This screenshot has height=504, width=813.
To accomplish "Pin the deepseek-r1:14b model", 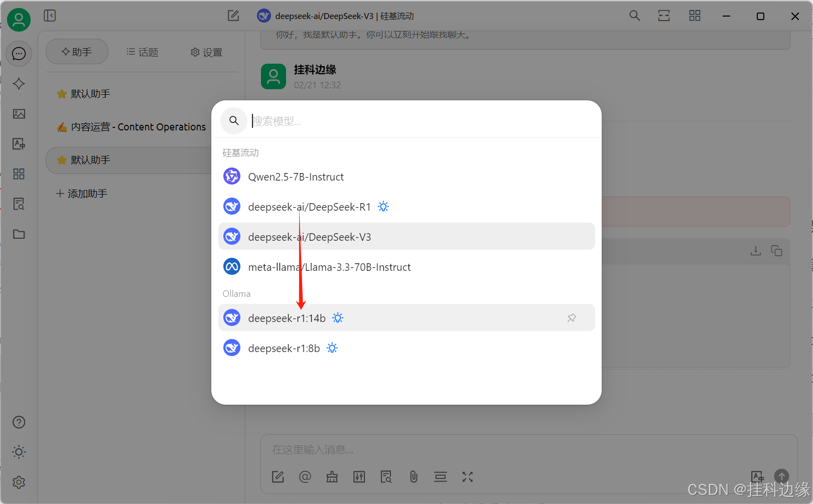I will click(x=572, y=317).
